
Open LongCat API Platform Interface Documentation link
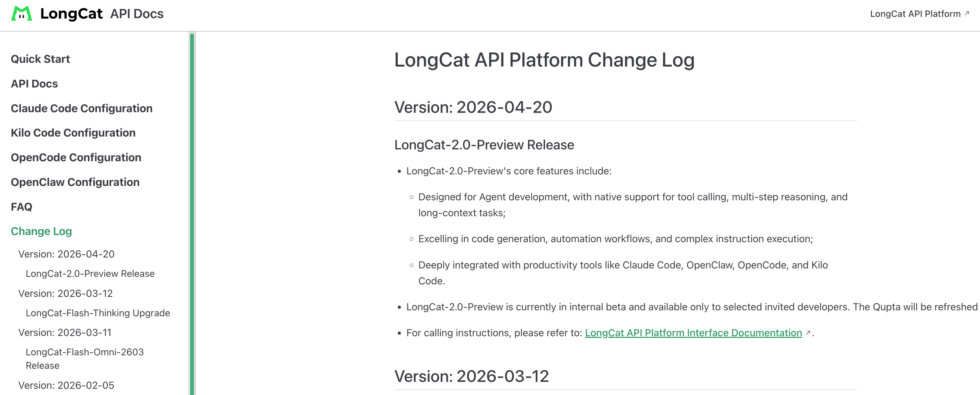(x=693, y=332)
